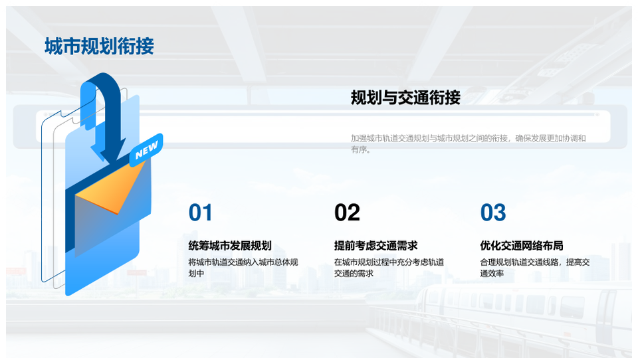Screen dimensions: 638x364
Task: Select the description text beginning 在城市规划过程中
Action: point(389,268)
